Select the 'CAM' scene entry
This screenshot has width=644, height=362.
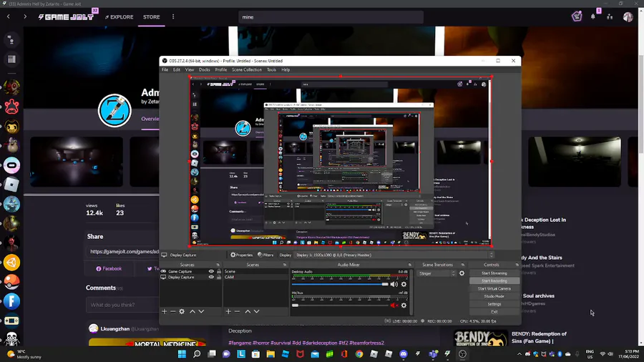pyautogui.click(x=255, y=277)
